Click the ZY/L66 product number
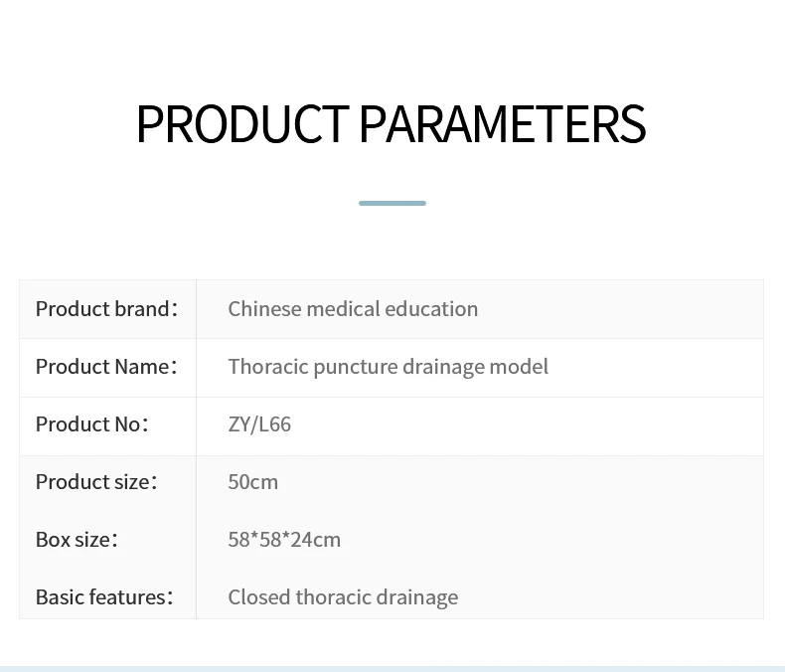 click(259, 424)
